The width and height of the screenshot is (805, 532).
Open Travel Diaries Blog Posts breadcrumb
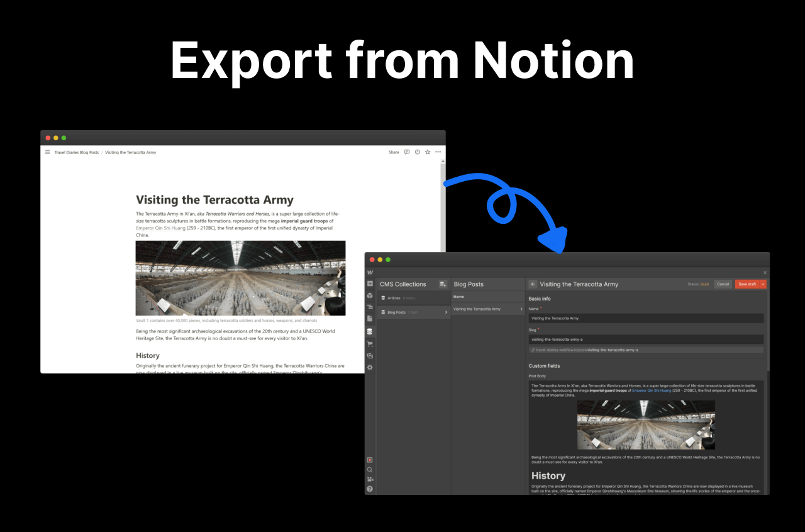[x=77, y=152]
